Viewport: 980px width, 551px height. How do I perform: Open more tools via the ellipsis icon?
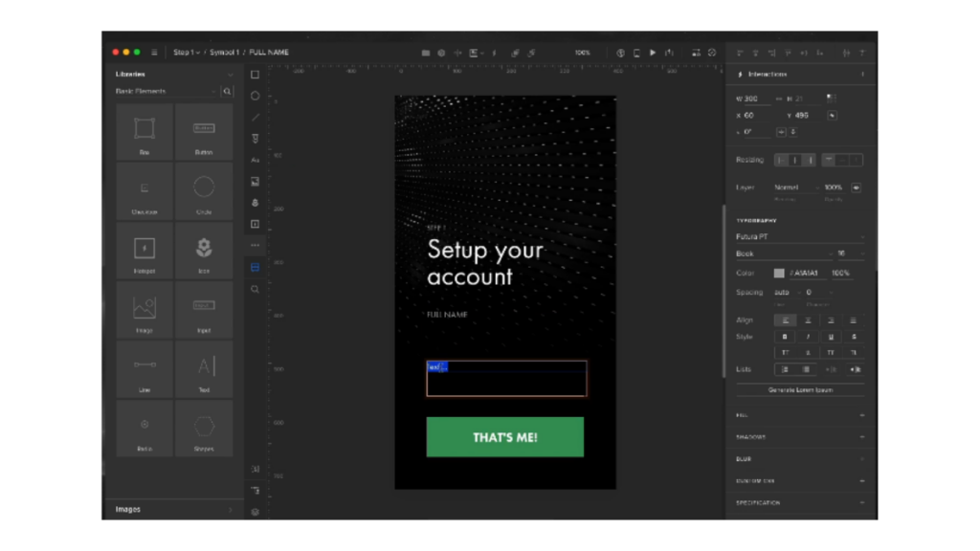coord(255,245)
